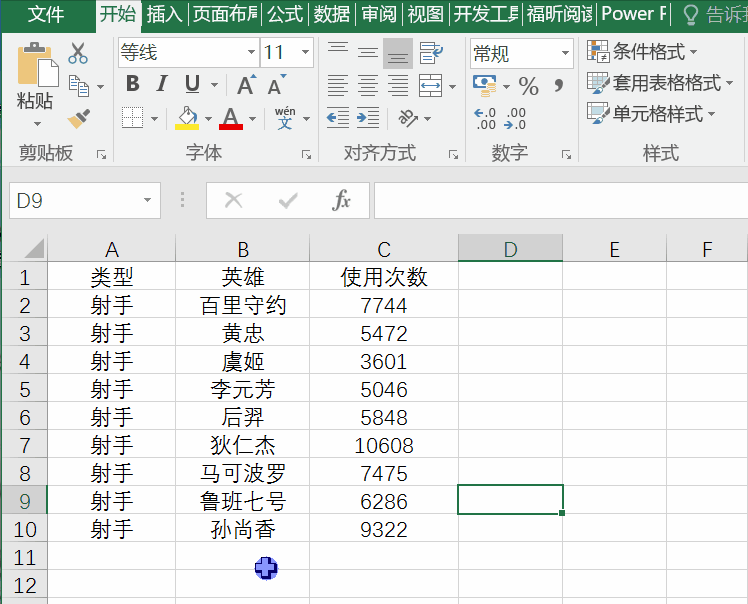Apply percent style to cell
Viewport: 748px width, 604px height.
(x=528, y=86)
